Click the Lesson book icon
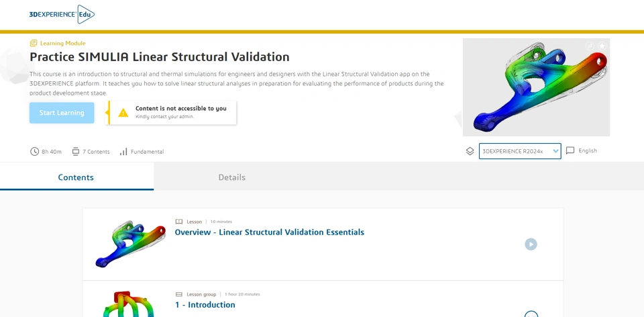The height and width of the screenshot is (317, 644). (x=179, y=222)
